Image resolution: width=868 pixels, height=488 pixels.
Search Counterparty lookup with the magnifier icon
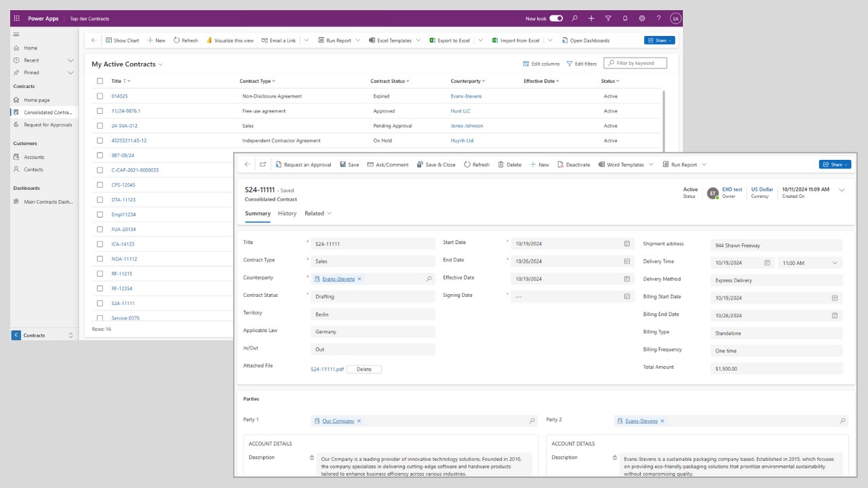429,279
